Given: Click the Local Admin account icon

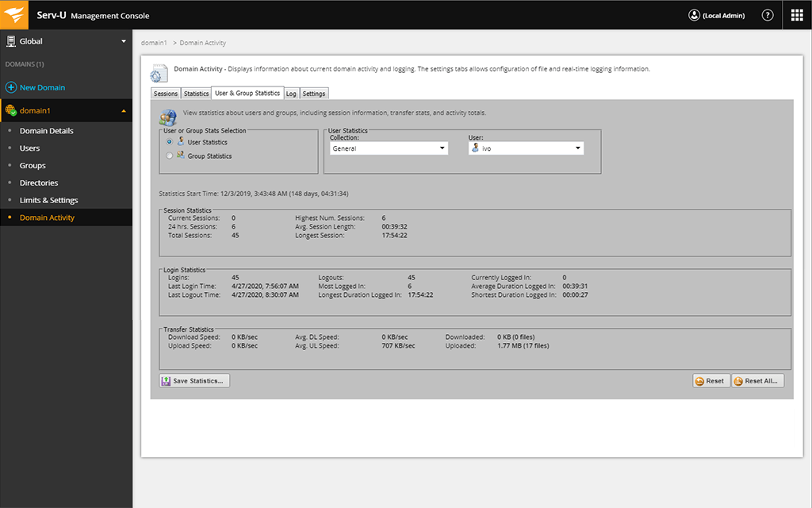Looking at the screenshot, I should (694, 14).
